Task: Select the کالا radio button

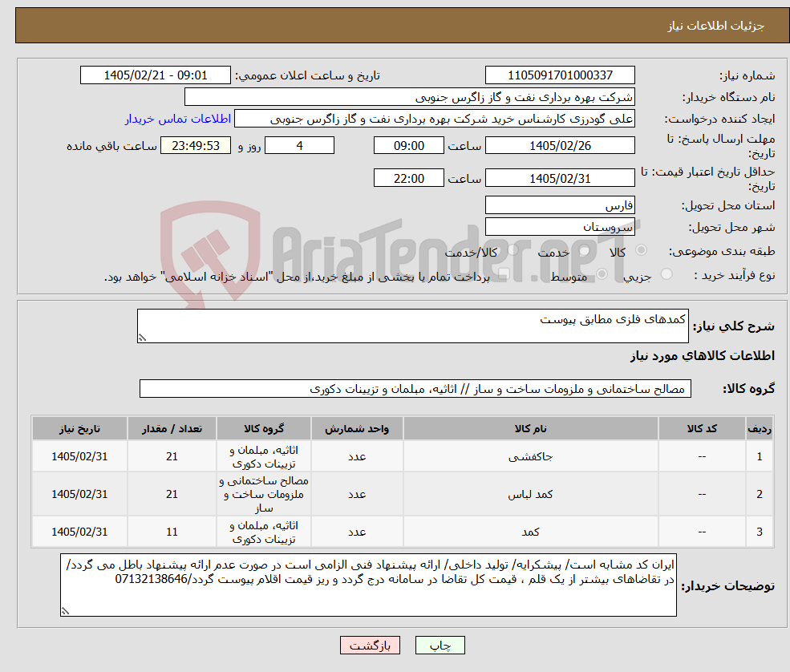Action: tap(642, 250)
